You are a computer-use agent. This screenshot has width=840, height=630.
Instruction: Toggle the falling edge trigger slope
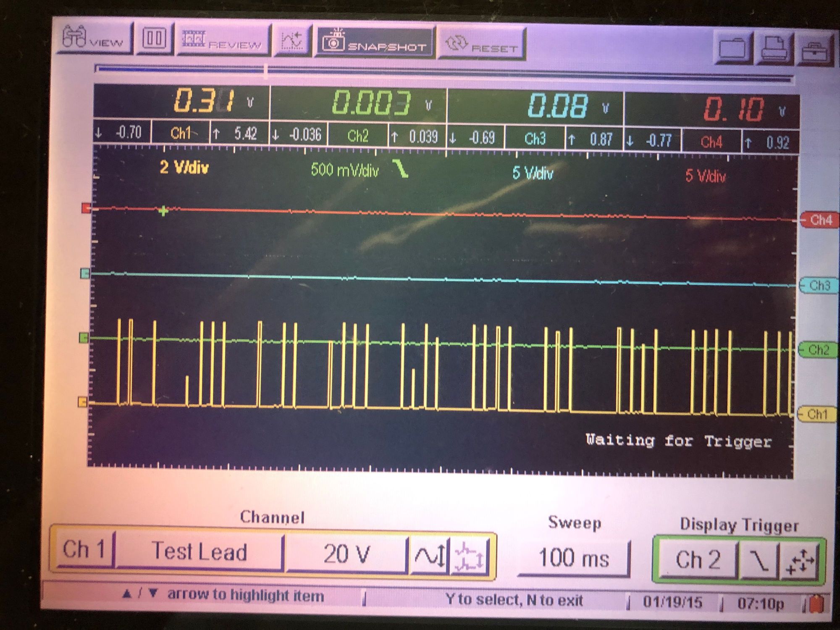pos(759,561)
